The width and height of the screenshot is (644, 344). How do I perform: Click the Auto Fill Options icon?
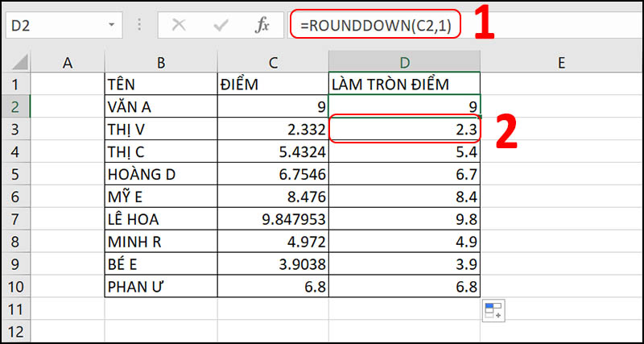tap(493, 310)
